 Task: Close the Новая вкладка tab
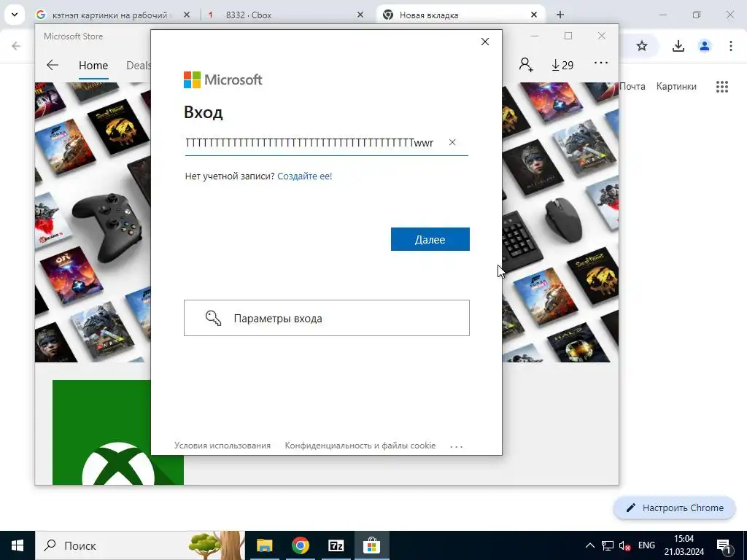(x=534, y=15)
